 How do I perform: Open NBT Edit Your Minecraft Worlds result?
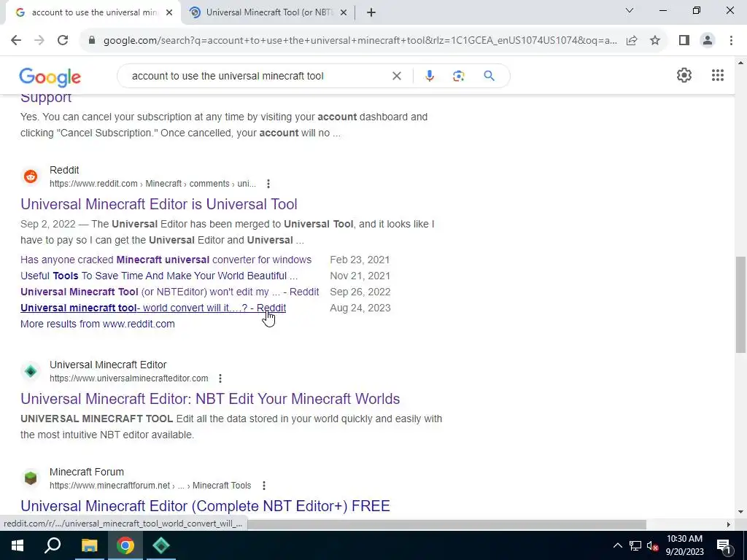(x=210, y=399)
